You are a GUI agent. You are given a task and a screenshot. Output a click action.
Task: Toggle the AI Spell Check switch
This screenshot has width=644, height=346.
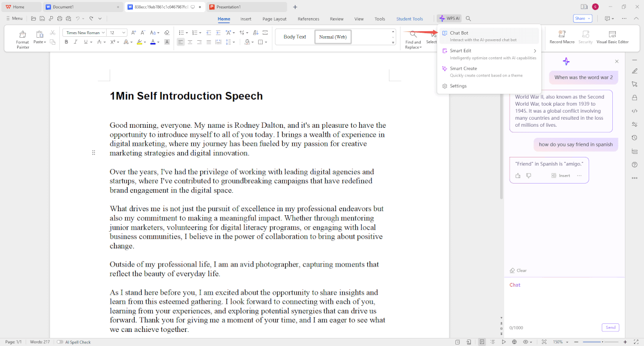(60, 342)
